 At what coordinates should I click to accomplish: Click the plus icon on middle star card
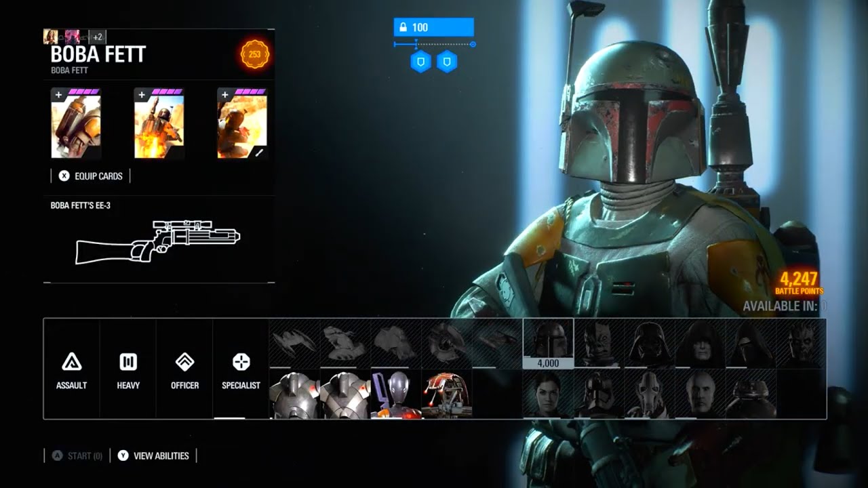click(x=141, y=94)
